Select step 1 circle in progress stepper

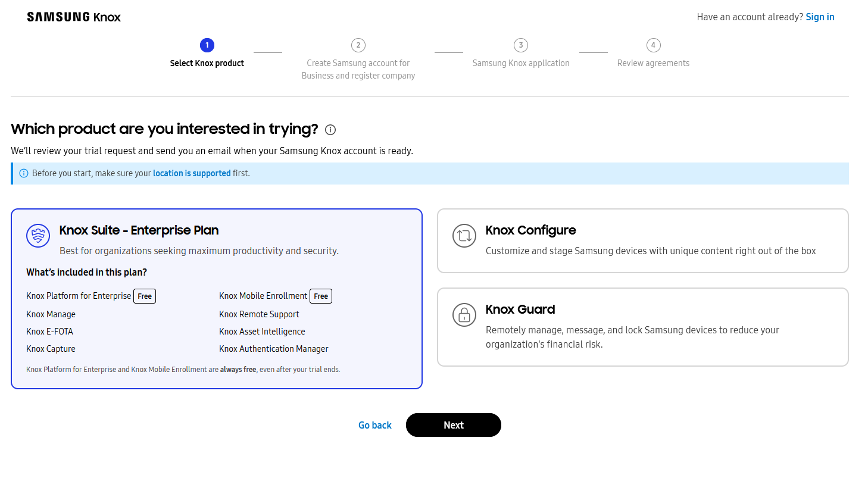point(207,45)
